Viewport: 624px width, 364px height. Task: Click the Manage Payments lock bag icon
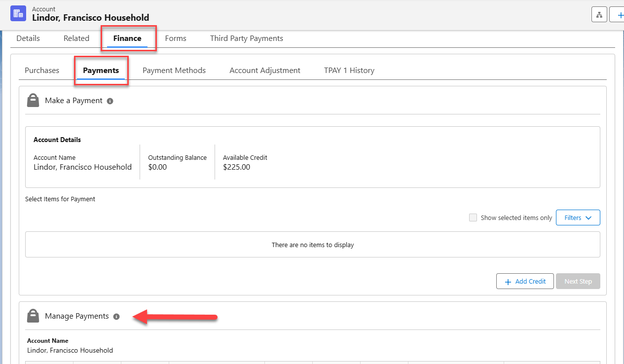33,316
